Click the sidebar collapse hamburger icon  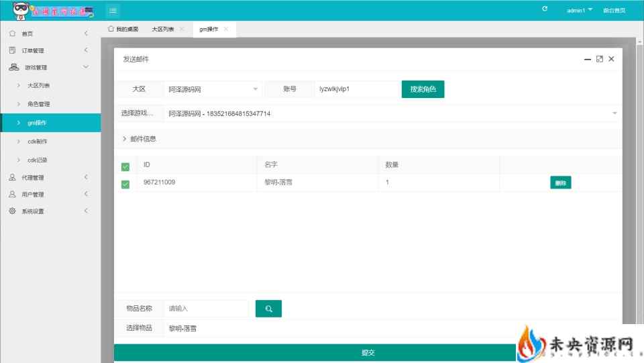click(x=113, y=10)
